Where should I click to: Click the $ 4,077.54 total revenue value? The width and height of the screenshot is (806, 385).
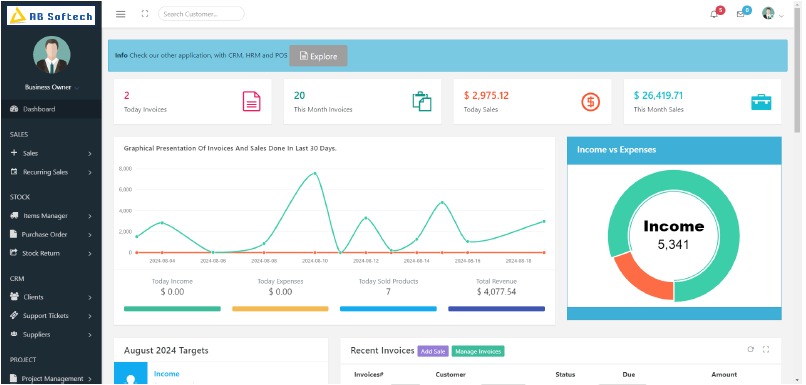click(497, 292)
